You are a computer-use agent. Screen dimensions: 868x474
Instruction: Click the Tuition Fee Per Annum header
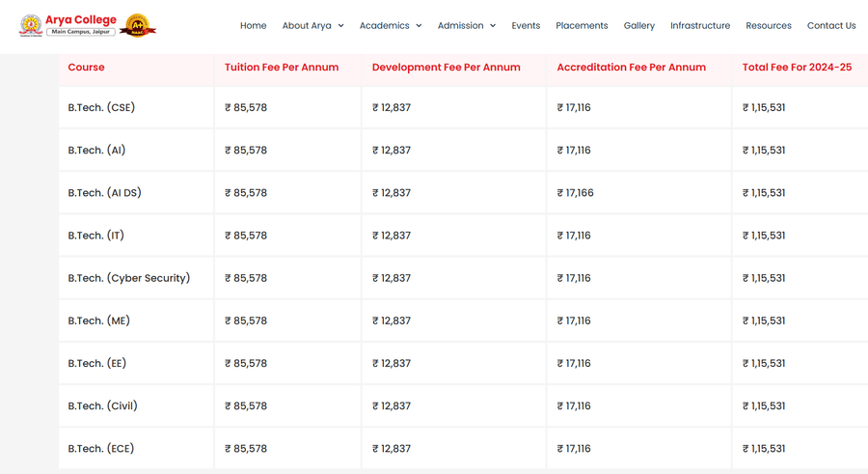point(281,68)
